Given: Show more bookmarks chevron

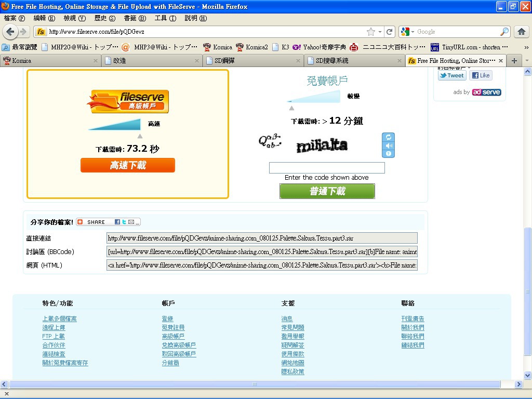Looking at the screenshot, I should [x=526, y=47].
